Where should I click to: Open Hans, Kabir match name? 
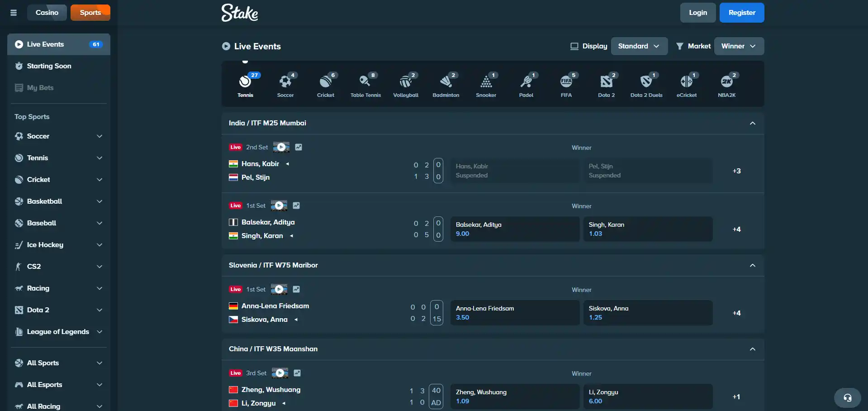[x=260, y=164]
